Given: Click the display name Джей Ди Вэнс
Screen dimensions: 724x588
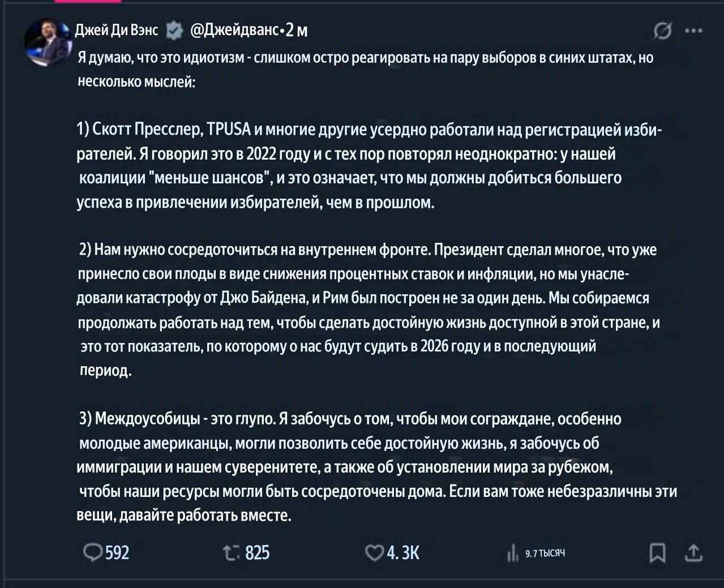Looking at the screenshot, I should pyautogui.click(x=117, y=30).
